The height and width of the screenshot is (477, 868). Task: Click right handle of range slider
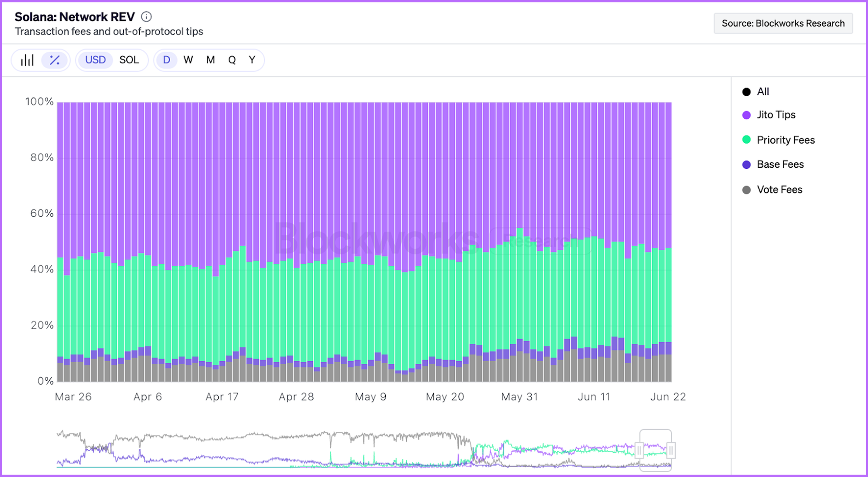(671, 450)
